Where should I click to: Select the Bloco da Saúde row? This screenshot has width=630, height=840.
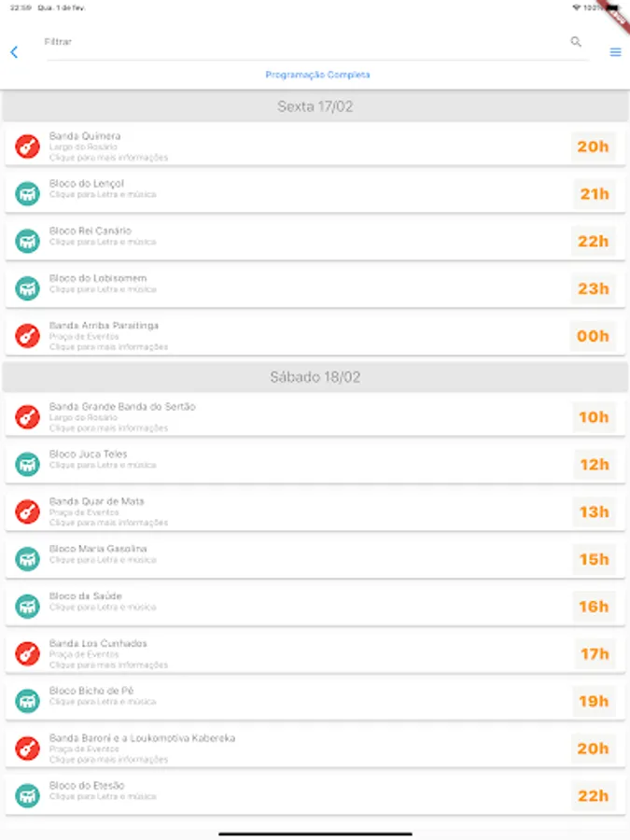[280, 606]
